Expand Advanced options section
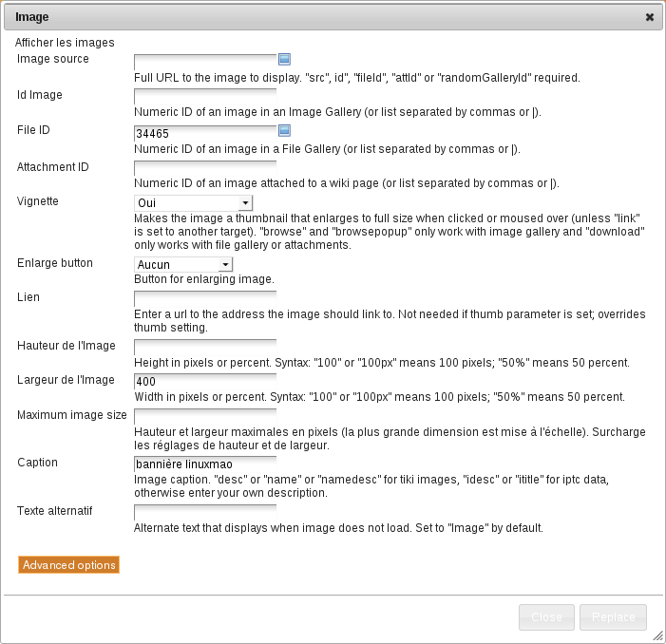The width and height of the screenshot is (666, 644). (x=68, y=564)
